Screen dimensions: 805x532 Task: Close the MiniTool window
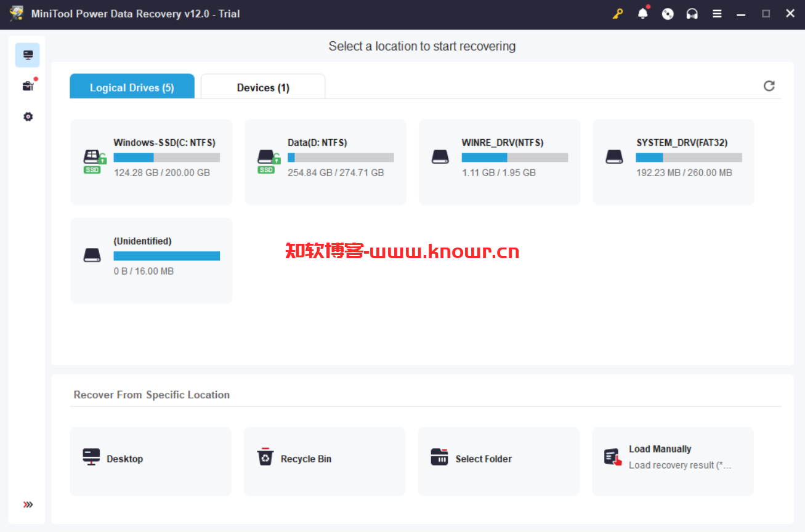(790, 14)
